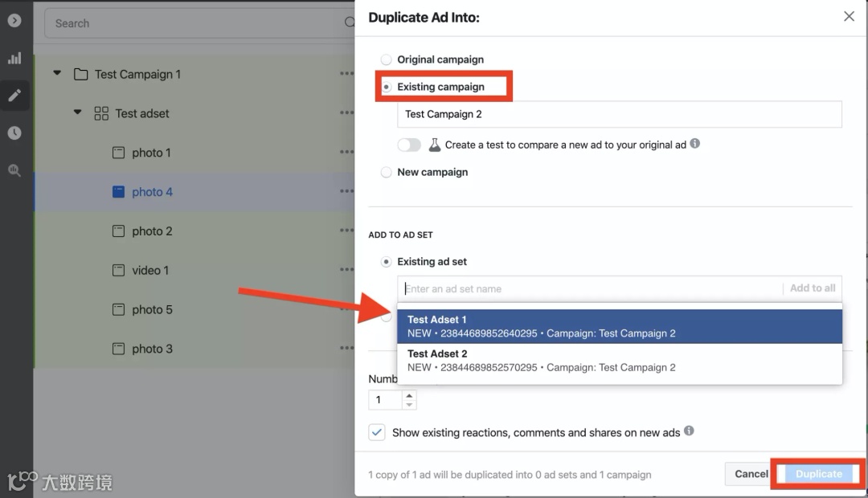Select the photo 1 ad row
The image size is (868, 498).
(x=194, y=153)
